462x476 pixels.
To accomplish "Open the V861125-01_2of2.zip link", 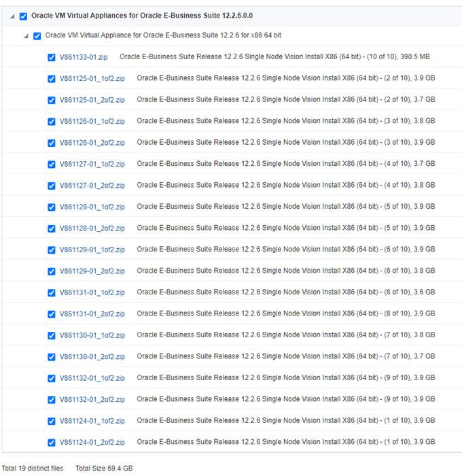I will 92,100.
